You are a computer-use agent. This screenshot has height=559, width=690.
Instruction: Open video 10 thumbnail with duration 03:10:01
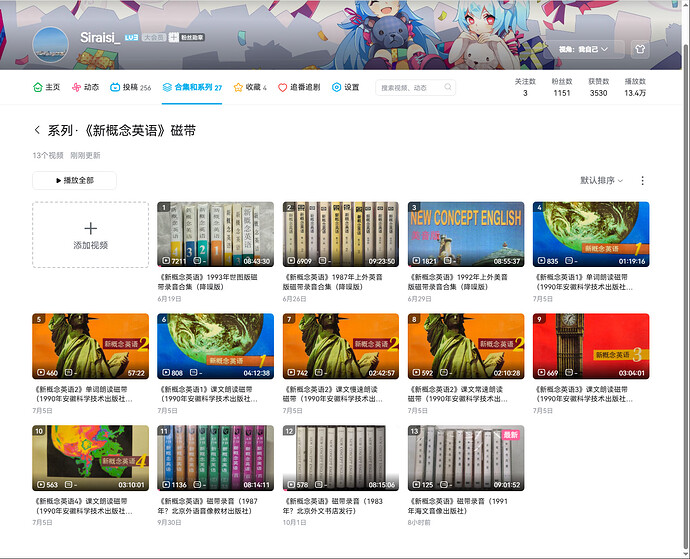pyautogui.click(x=91, y=458)
